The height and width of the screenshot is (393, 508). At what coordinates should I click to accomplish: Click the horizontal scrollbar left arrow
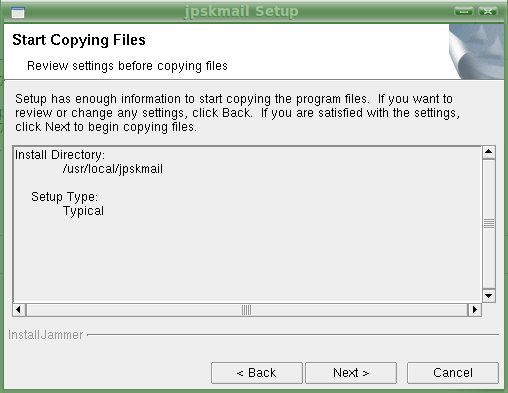19,310
